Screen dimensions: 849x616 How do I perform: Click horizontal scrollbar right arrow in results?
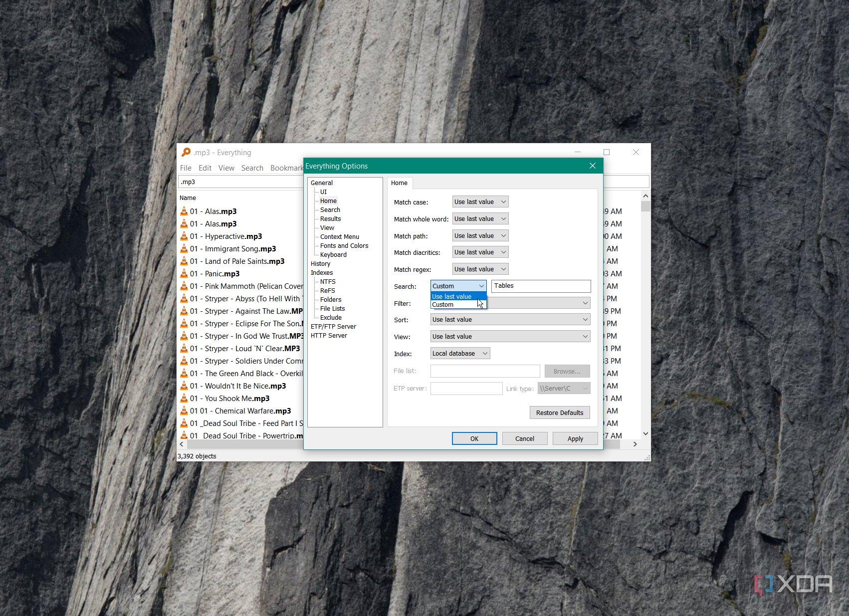(635, 444)
